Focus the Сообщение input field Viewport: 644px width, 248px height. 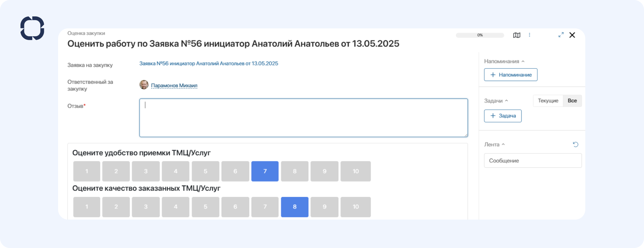coord(533,161)
